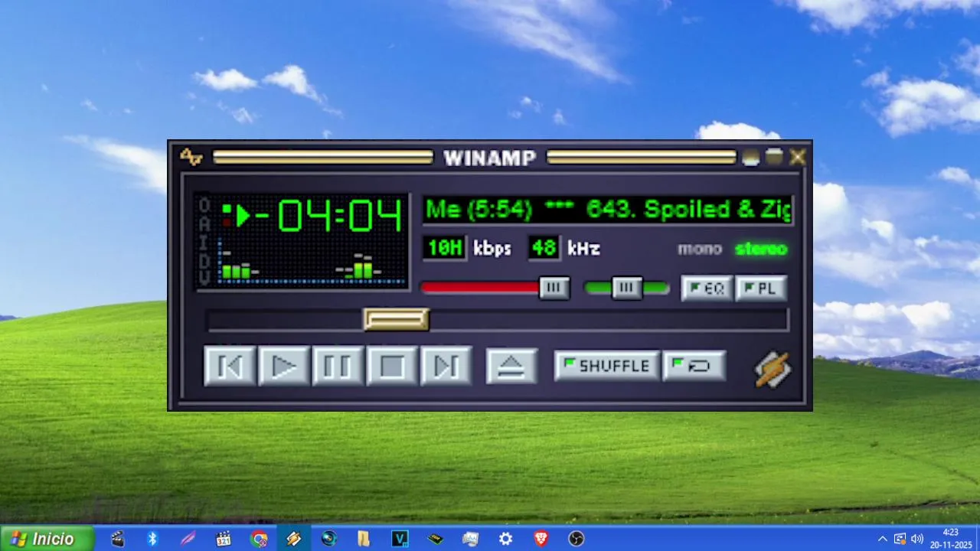Click the 'stereo' indicator text

coord(761,249)
